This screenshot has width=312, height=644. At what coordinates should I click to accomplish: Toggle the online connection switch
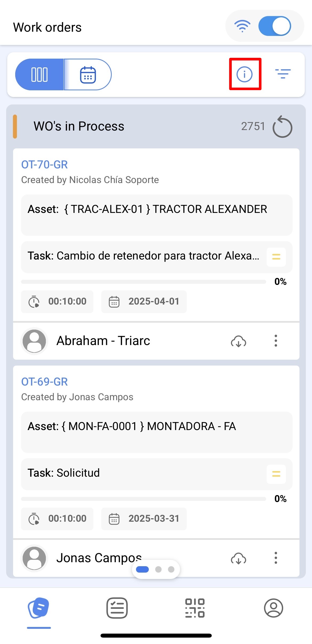click(275, 26)
